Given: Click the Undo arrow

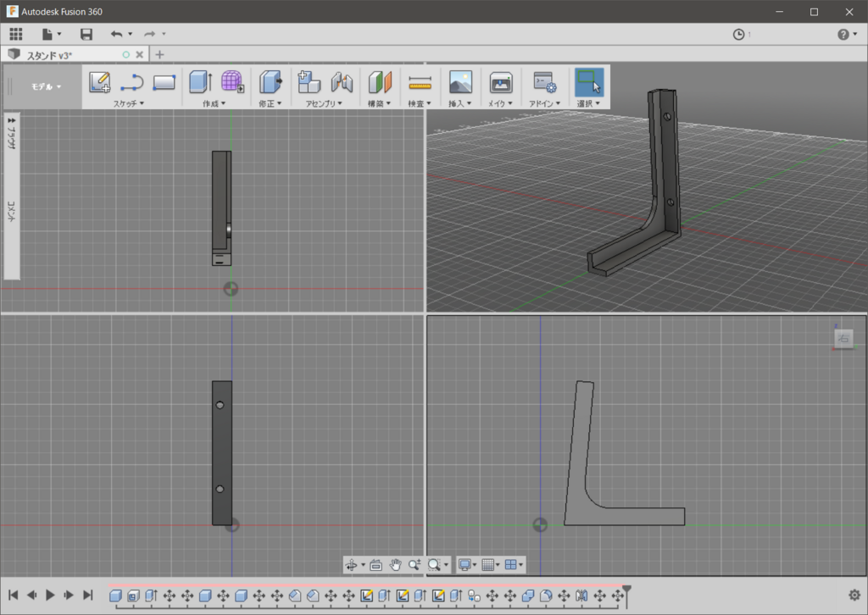Looking at the screenshot, I should [x=116, y=34].
